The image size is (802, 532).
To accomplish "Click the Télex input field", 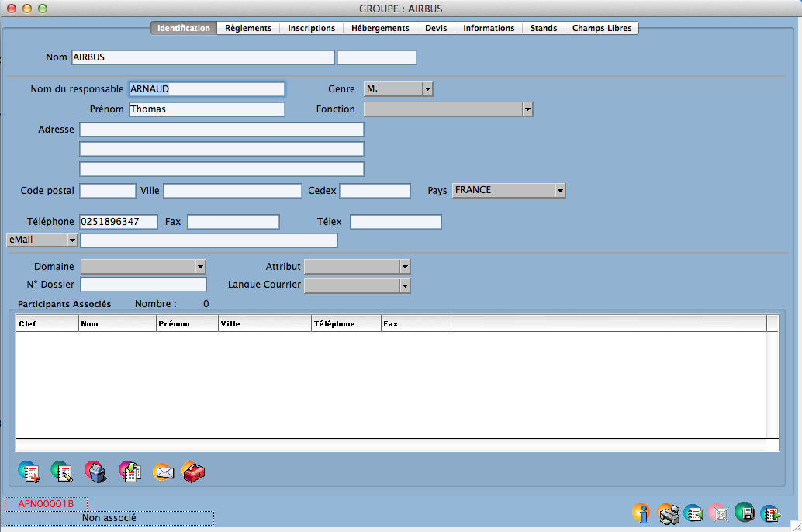I will [396, 222].
